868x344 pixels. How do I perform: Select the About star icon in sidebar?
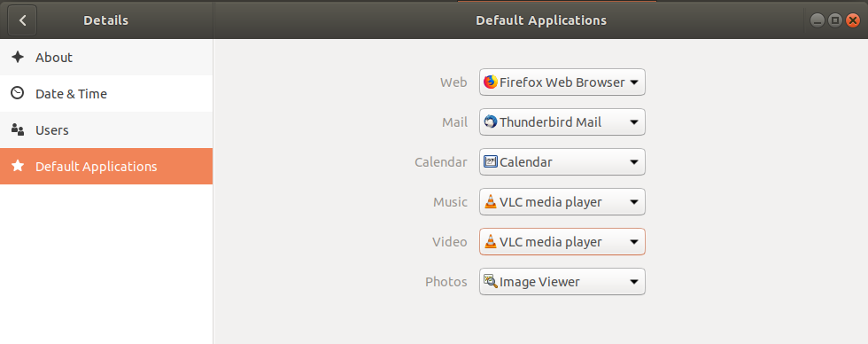pos(18,57)
